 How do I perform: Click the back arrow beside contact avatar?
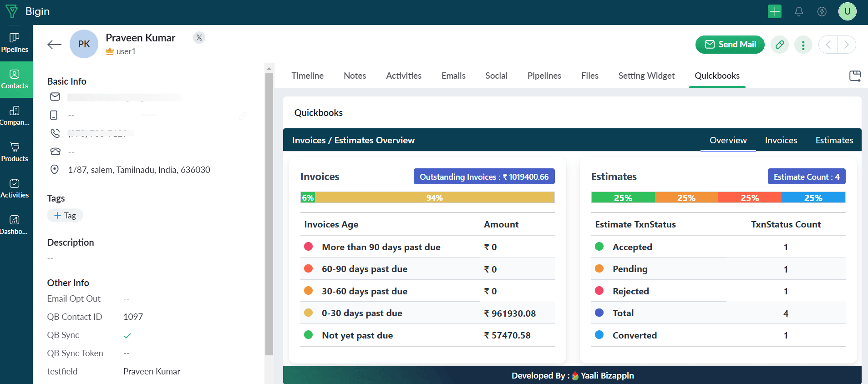(x=55, y=44)
